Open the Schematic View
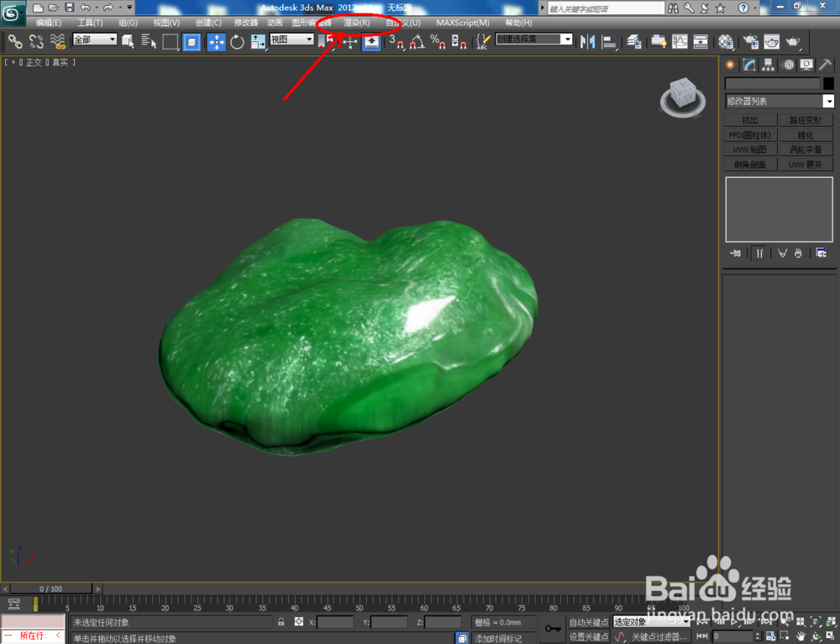This screenshot has width=840, height=644. [x=701, y=41]
